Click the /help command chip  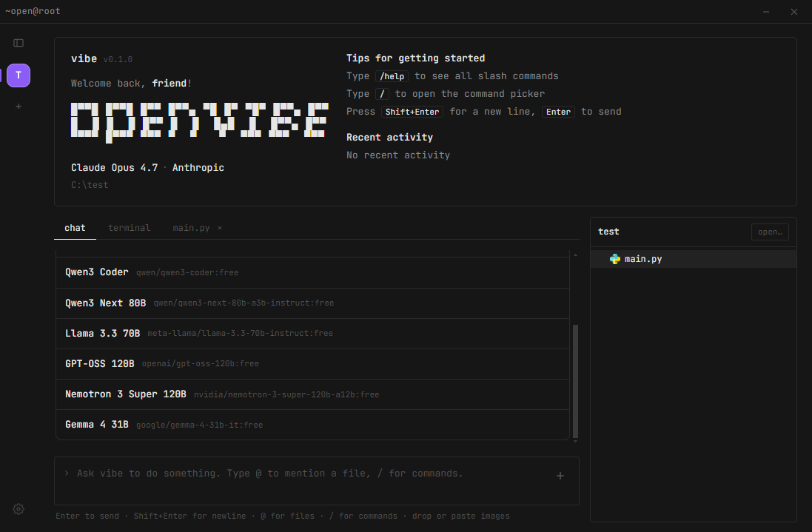coord(392,77)
